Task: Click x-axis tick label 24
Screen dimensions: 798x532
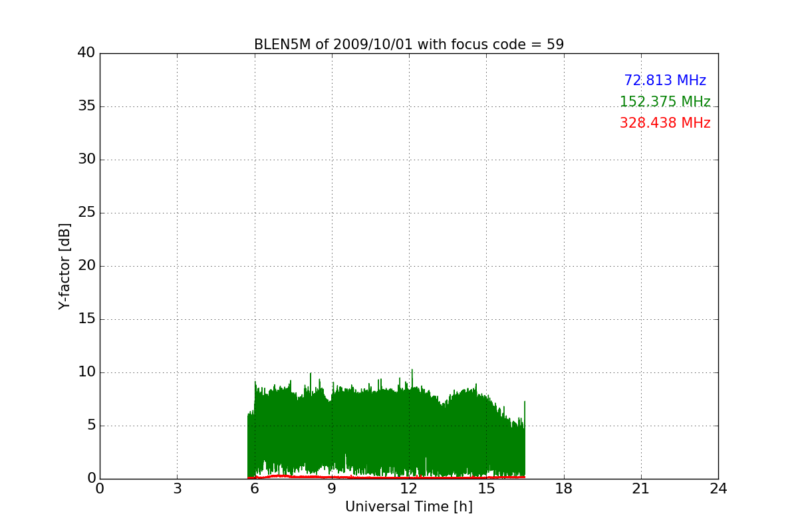Action: (x=718, y=489)
